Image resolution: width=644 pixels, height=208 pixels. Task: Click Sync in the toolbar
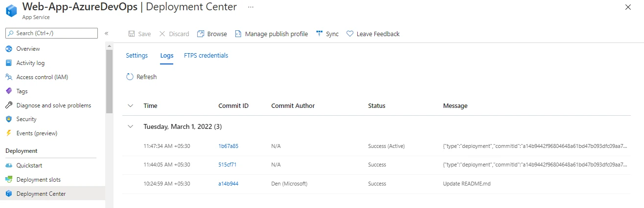point(327,34)
